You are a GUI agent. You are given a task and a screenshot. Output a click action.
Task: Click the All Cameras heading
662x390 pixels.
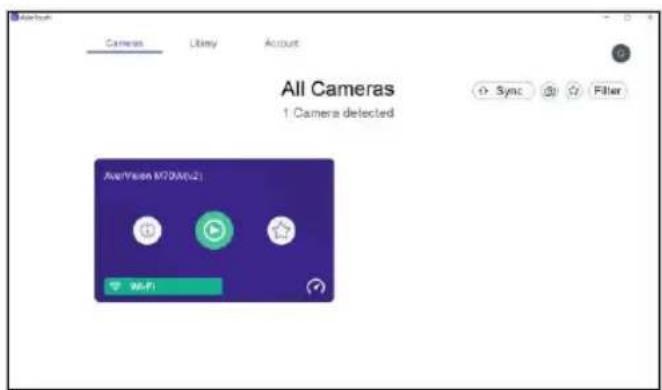[x=338, y=89]
